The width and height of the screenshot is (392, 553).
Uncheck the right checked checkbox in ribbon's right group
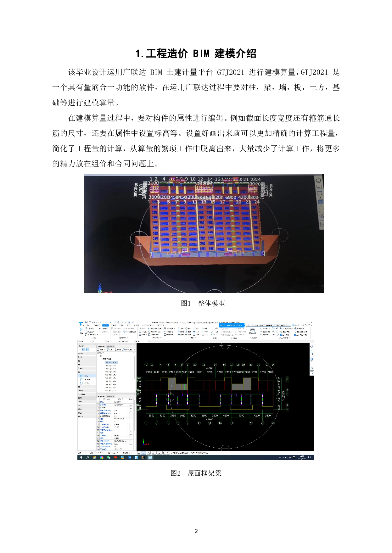click(x=295, y=335)
